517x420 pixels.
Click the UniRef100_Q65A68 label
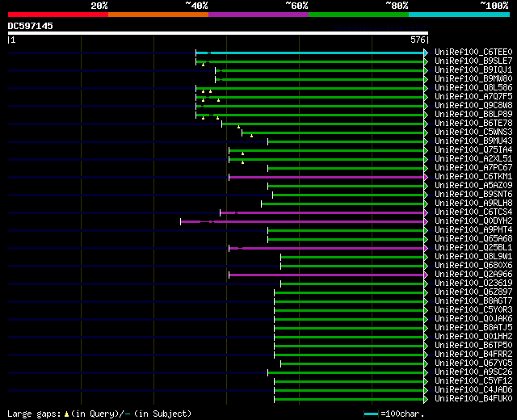coord(473,239)
